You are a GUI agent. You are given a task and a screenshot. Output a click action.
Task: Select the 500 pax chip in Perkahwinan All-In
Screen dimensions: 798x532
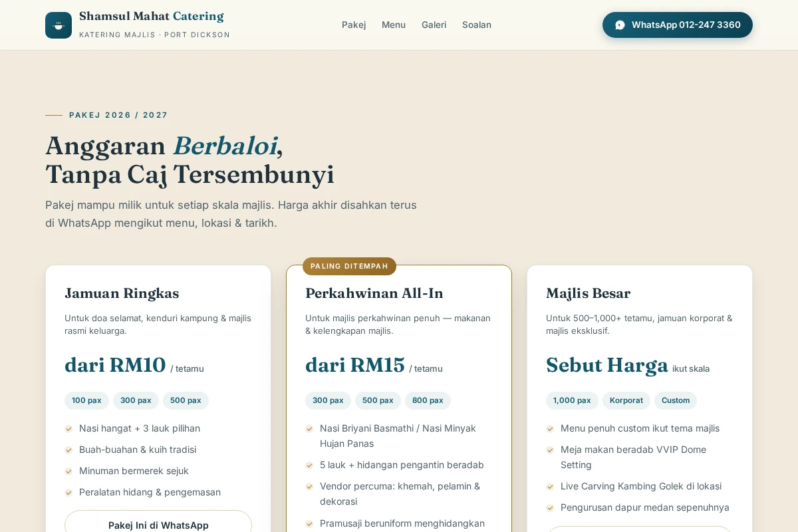[x=378, y=400]
